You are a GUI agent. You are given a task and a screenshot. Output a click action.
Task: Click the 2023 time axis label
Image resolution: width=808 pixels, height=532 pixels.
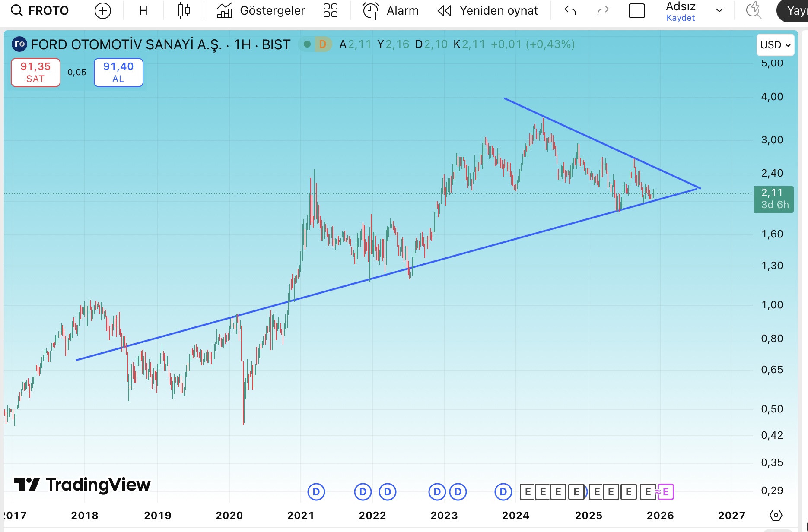(x=444, y=516)
